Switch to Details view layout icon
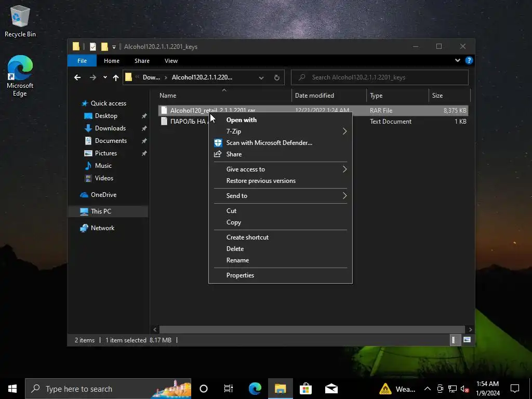The image size is (532, 399). pos(454,340)
